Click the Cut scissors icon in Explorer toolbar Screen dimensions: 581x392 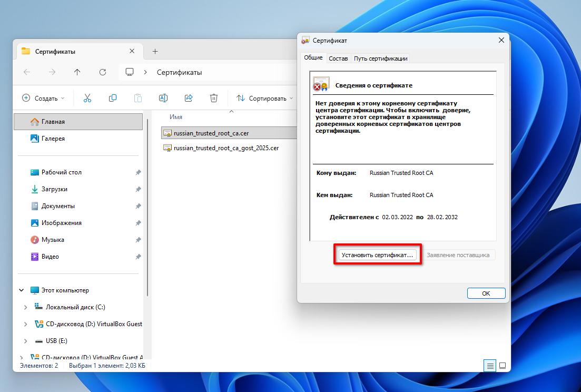pos(87,98)
